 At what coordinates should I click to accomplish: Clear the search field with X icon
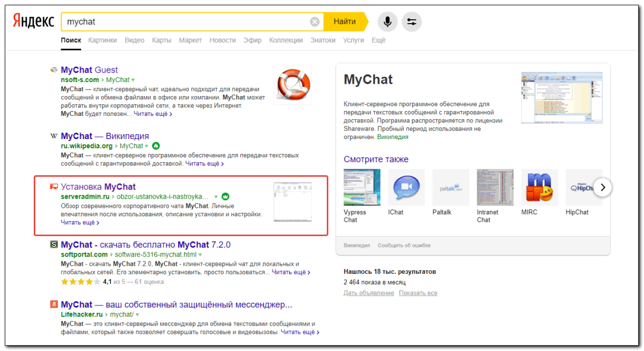click(x=314, y=22)
